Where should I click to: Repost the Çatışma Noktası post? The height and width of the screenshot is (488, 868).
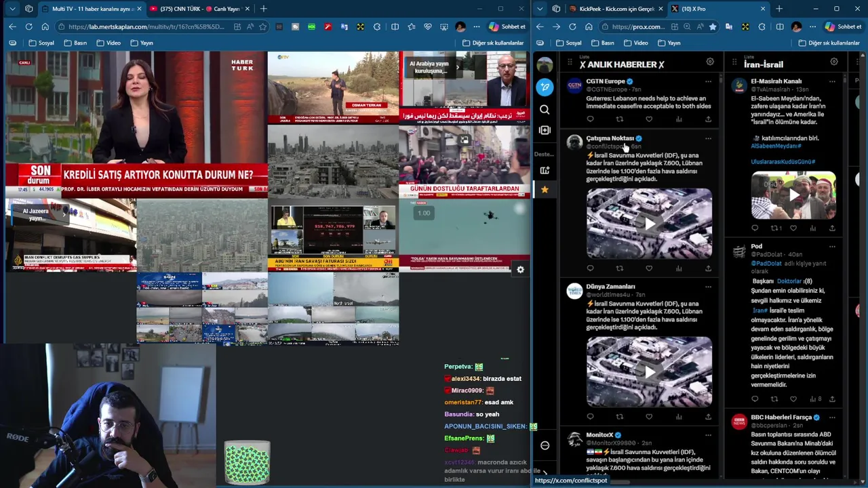[x=619, y=268]
